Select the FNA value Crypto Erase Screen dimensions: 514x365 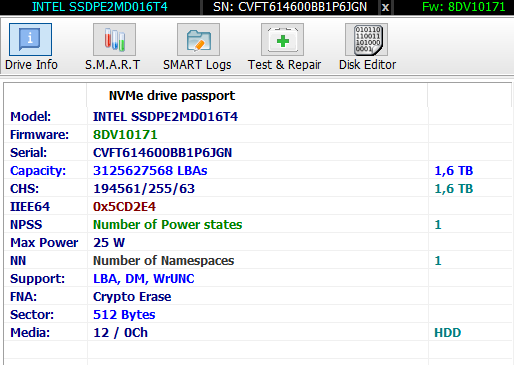(x=132, y=297)
